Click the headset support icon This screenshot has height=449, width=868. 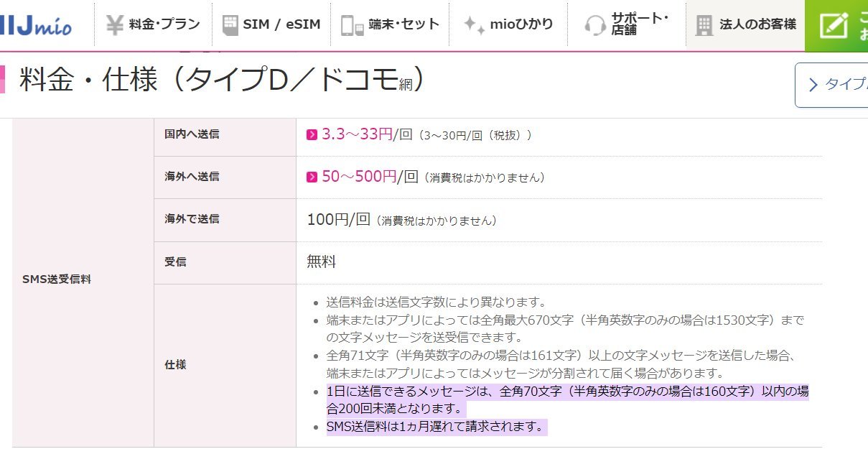pos(594,26)
